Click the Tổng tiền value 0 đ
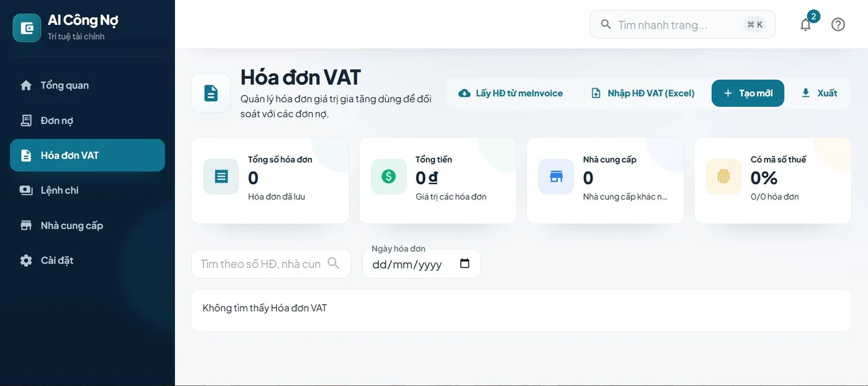Screen dimensions: 868x386 pyautogui.click(x=427, y=178)
